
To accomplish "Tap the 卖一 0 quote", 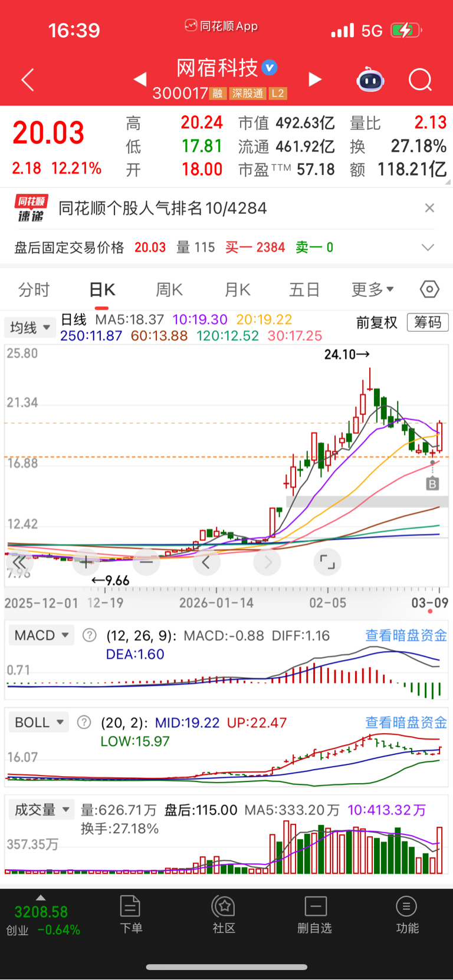I will pos(314,248).
